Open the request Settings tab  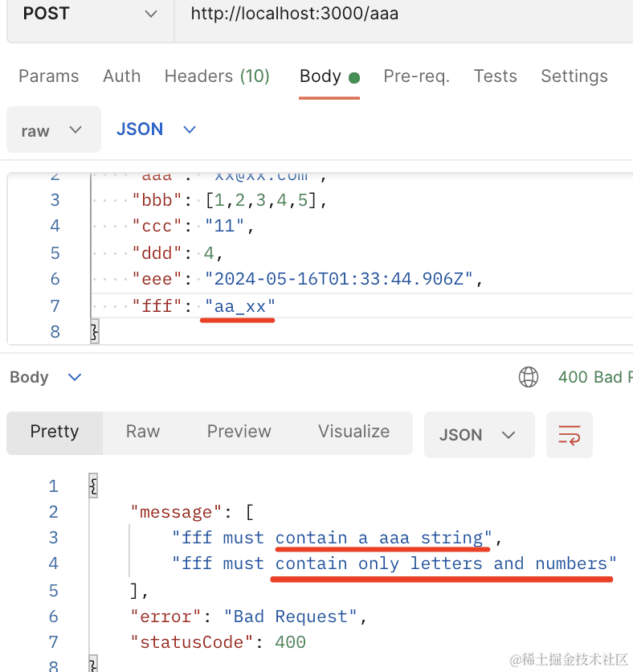tap(574, 76)
